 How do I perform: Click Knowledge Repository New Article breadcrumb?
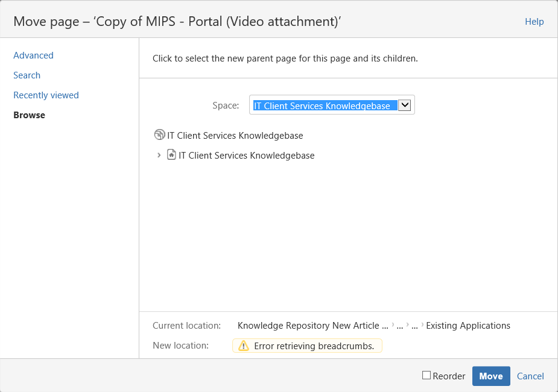313,326
